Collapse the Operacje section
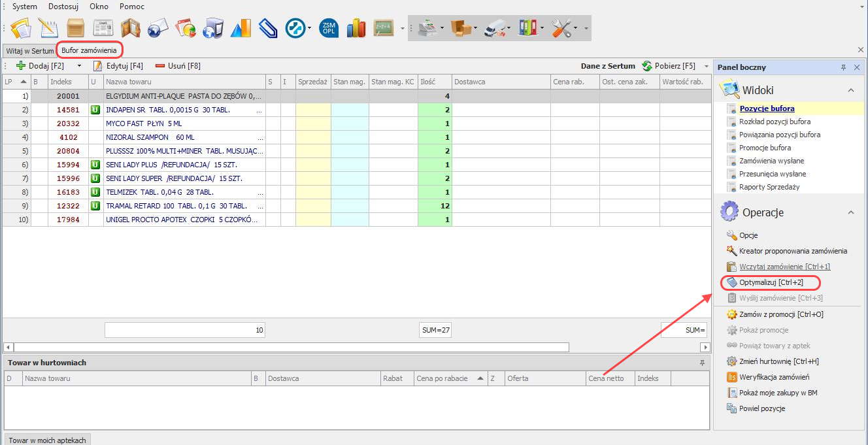The height and width of the screenshot is (445, 868). click(x=850, y=212)
